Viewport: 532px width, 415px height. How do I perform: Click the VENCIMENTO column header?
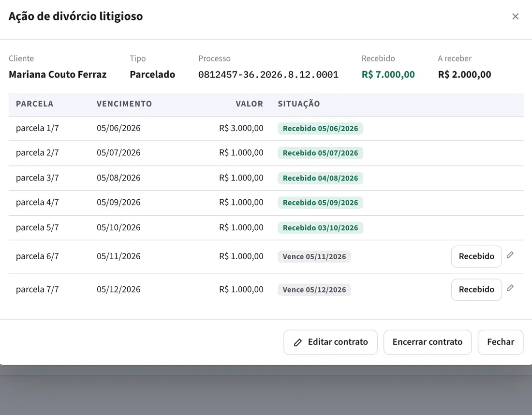pos(124,104)
